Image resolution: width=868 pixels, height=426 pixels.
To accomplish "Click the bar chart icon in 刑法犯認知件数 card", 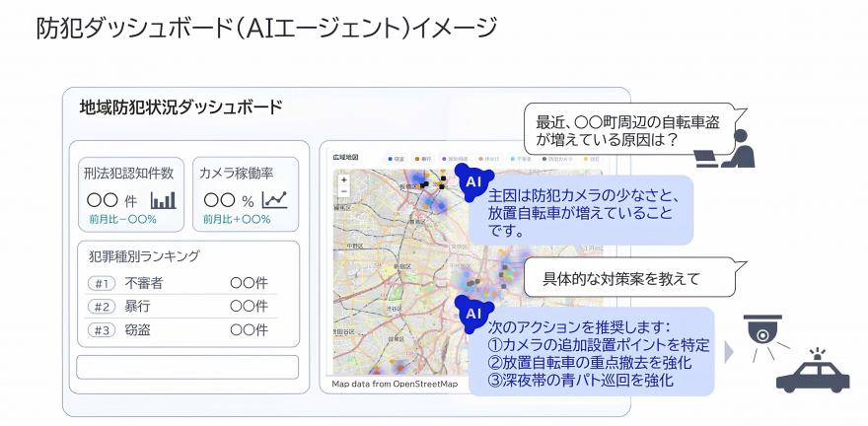I will (x=164, y=200).
